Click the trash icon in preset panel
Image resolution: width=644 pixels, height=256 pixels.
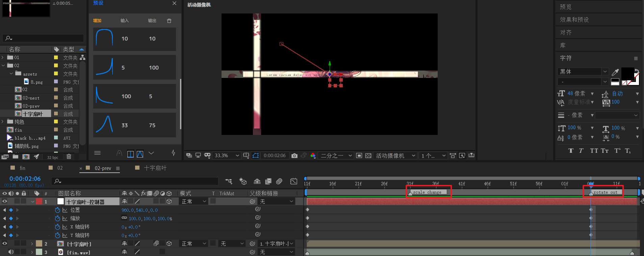(169, 21)
